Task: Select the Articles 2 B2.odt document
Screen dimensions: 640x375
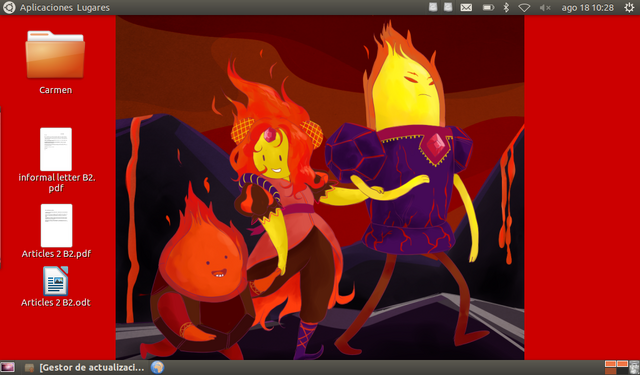Action: tap(56, 286)
